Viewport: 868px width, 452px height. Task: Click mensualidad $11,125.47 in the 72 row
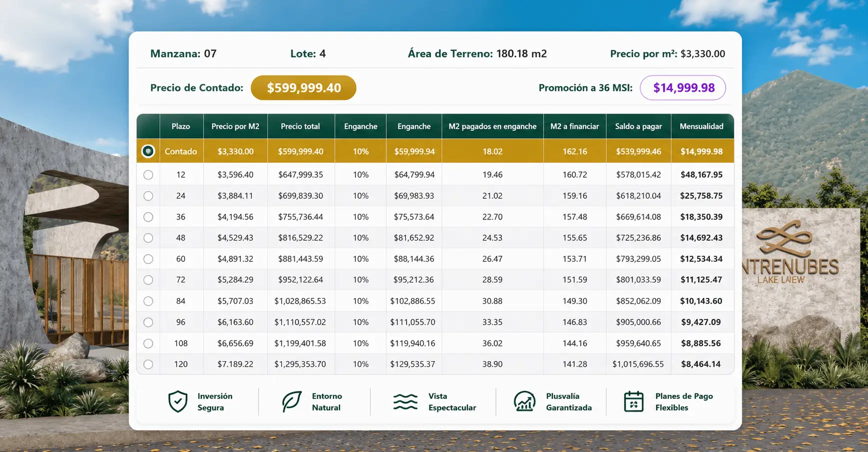[x=701, y=280]
